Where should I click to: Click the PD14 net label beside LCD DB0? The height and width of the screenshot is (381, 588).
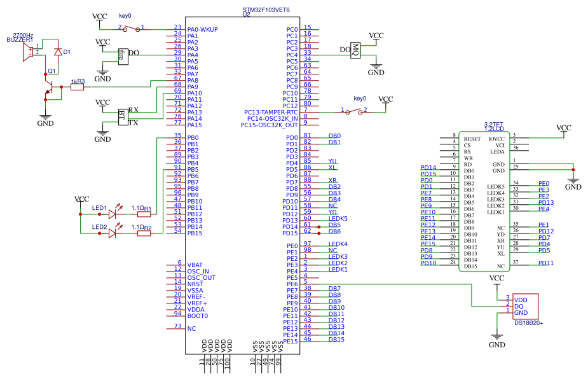click(x=428, y=168)
